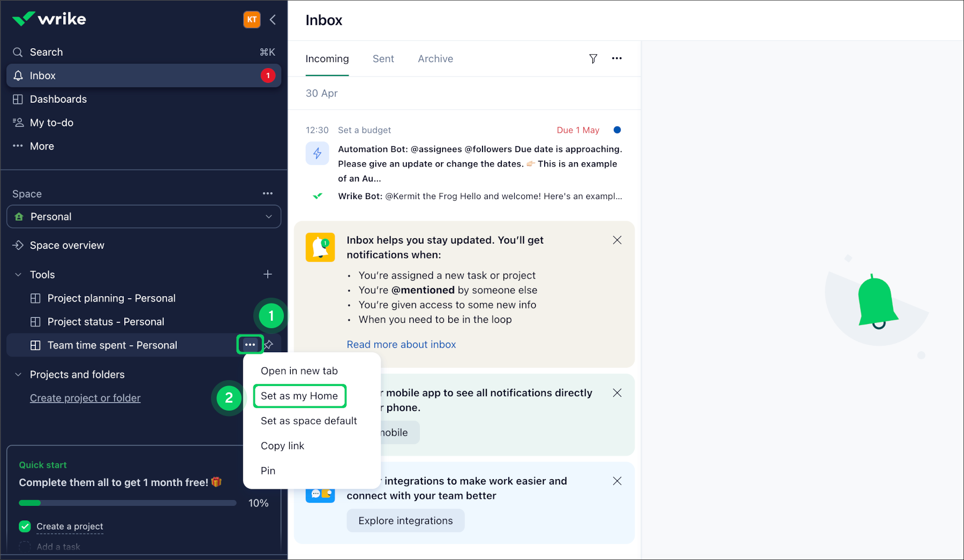964x560 pixels.
Task: Dismiss the mobile app banner
Action: (617, 392)
